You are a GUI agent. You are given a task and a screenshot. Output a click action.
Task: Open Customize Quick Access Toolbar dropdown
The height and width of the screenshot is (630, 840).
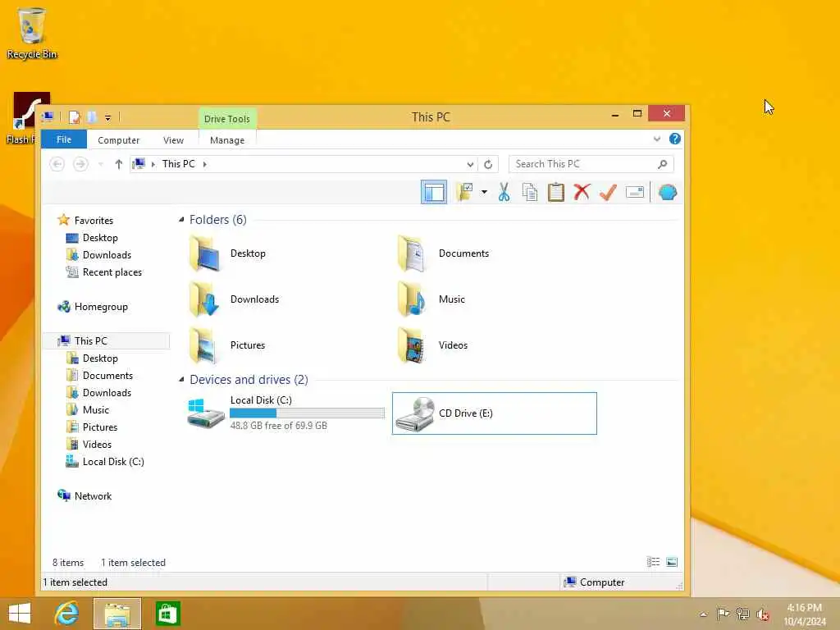click(x=107, y=117)
